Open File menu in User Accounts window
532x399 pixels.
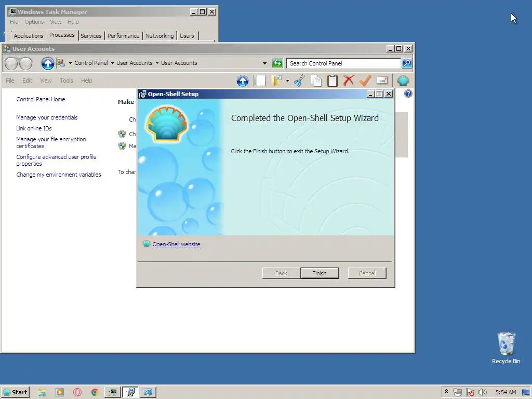tap(10, 81)
